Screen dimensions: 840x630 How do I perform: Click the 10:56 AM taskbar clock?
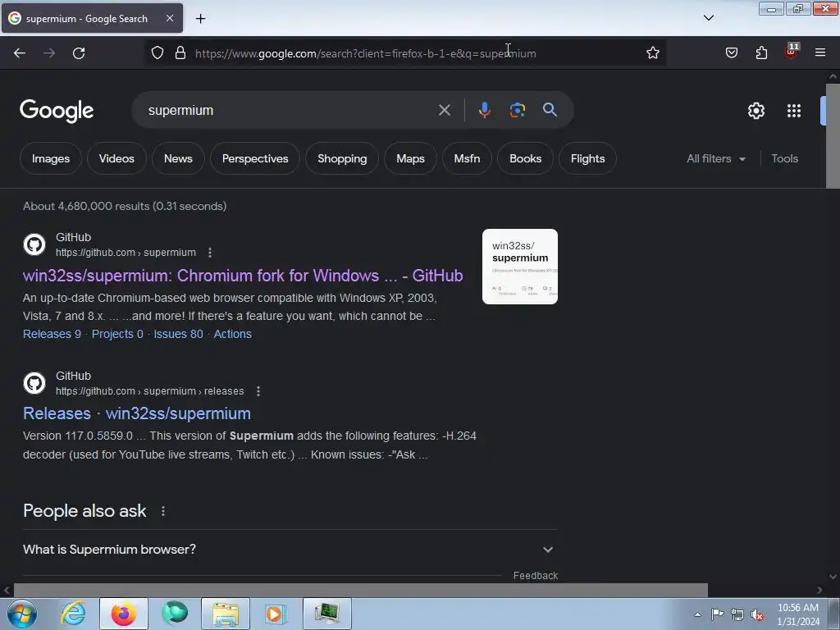click(x=798, y=614)
